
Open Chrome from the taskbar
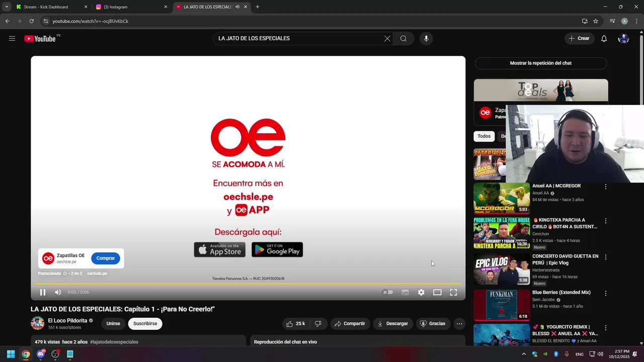(x=26, y=354)
